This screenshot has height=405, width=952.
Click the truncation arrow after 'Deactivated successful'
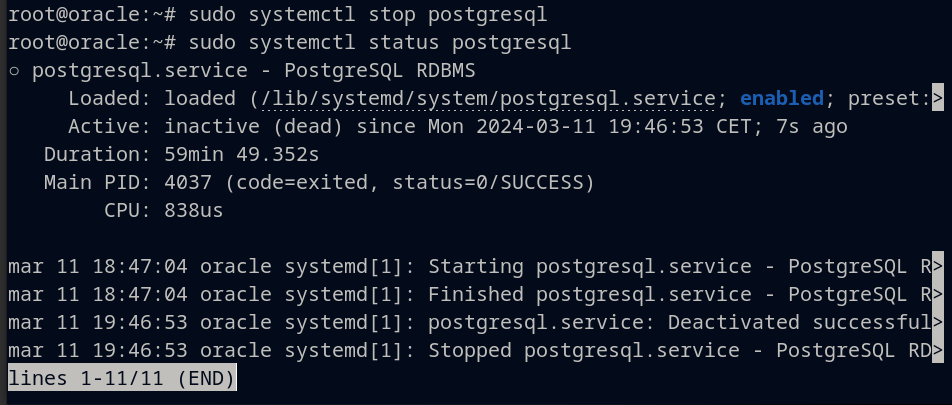point(937,322)
